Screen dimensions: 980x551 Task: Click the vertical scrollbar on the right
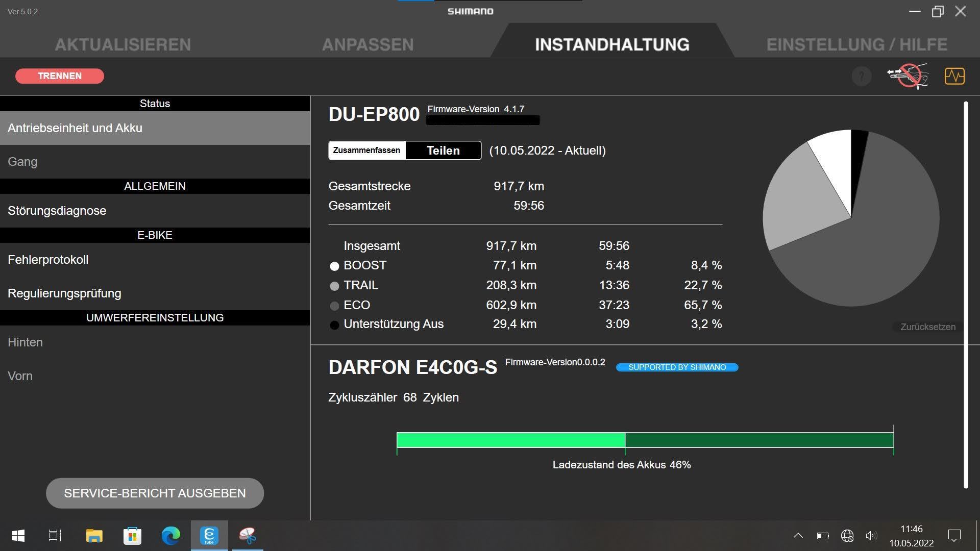(x=966, y=295)
